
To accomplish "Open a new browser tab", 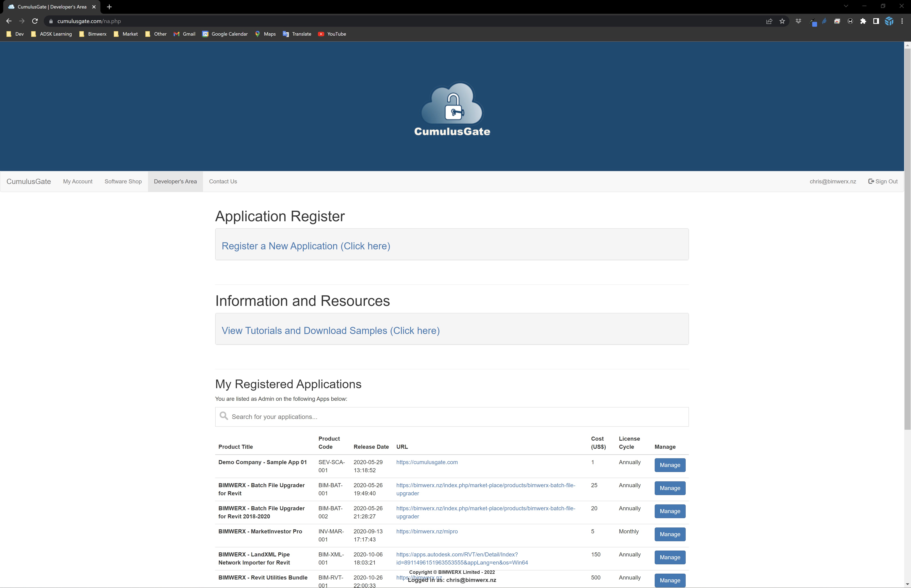I will click(x=109, y=7).
